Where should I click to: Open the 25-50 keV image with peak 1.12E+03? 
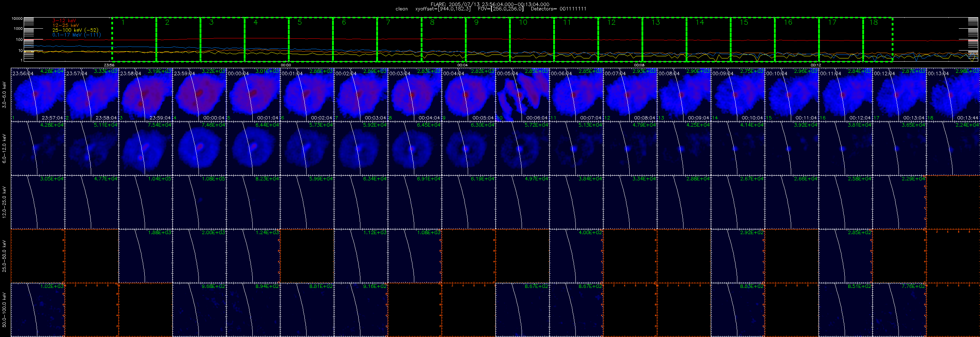(361, 256)
